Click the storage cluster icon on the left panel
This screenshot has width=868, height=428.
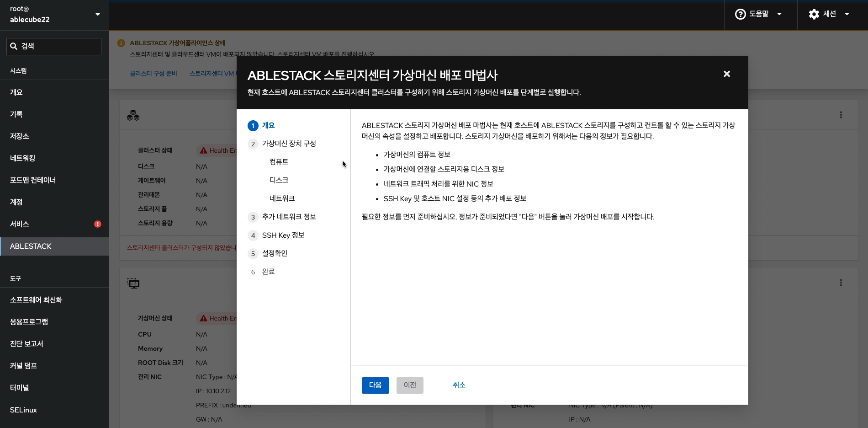tap(133, 115)
